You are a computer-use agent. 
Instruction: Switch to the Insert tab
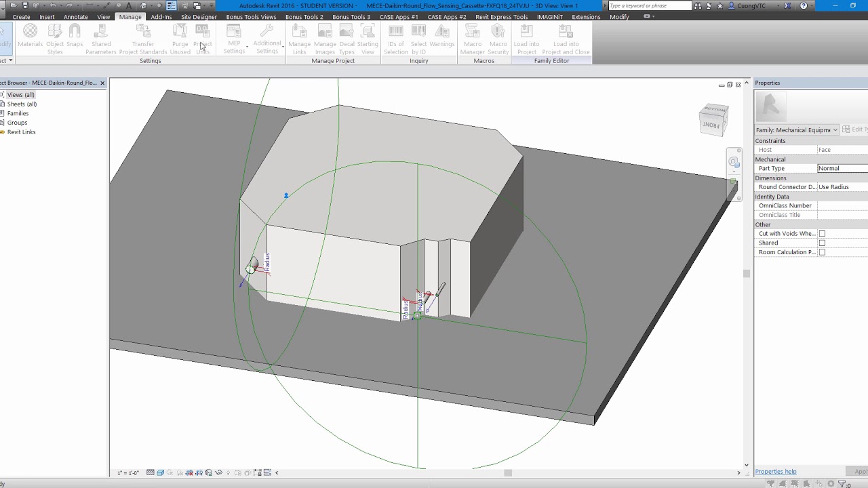point(47,17)
